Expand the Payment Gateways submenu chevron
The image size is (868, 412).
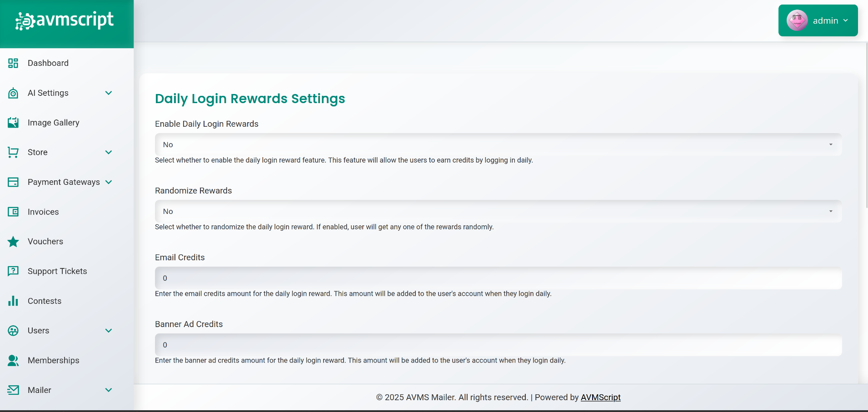tap(109, 182)
